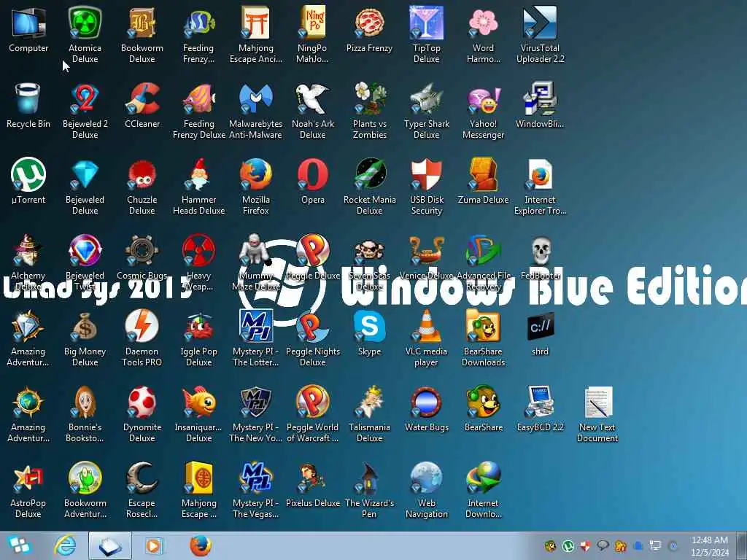Launch Firefox from the taskbar

pos(201,545)
